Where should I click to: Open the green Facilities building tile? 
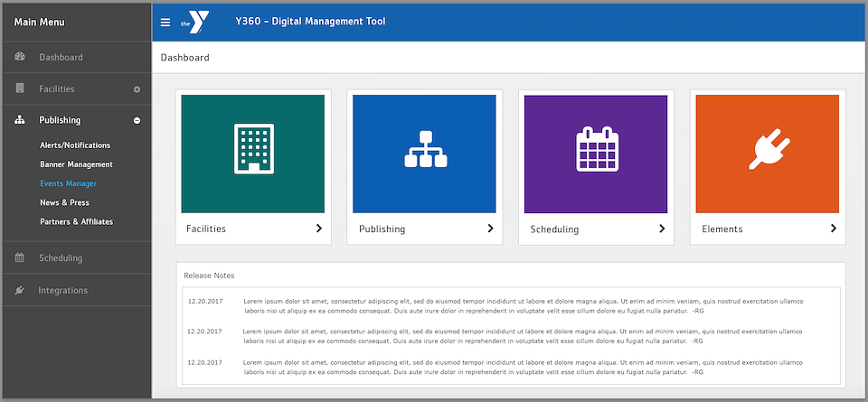coord(253,154)
